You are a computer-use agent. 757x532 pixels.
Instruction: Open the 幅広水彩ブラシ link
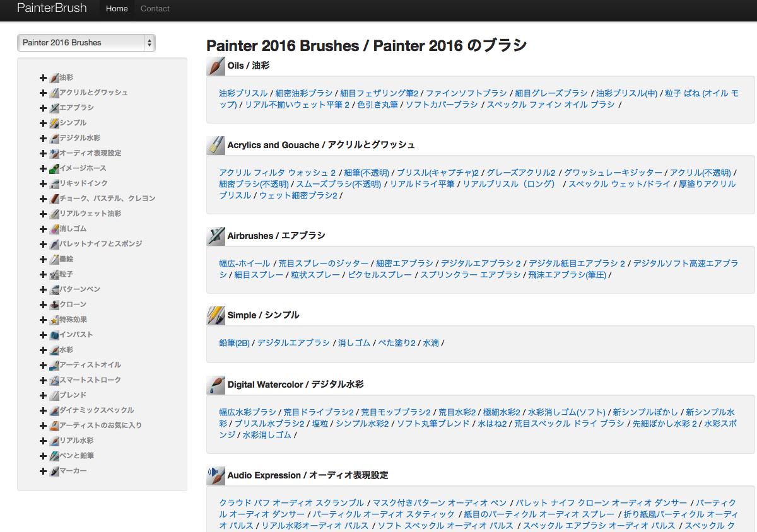tap(248, 412)
